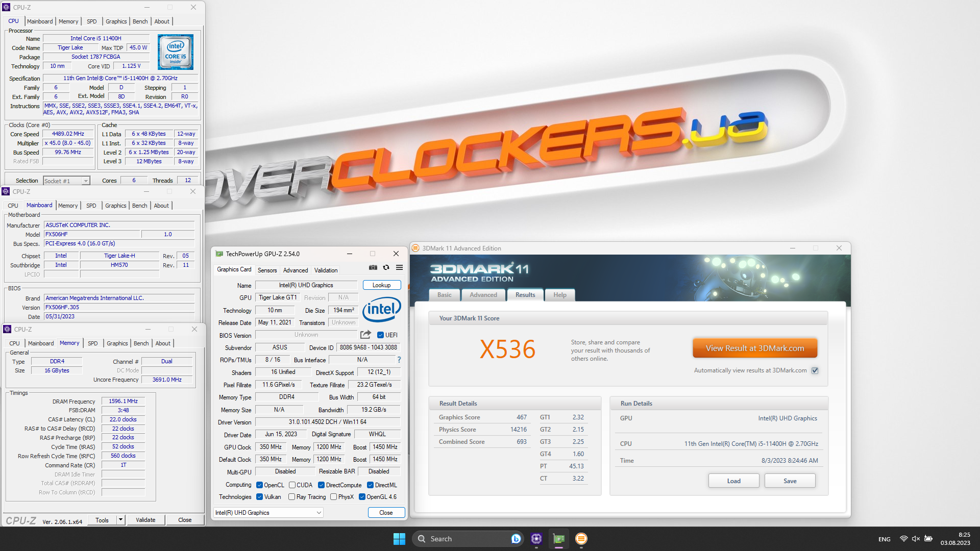Screen dimensions: 980x551
Task: Toggle the CUDA checkbox
Action: tap(292, 485)
